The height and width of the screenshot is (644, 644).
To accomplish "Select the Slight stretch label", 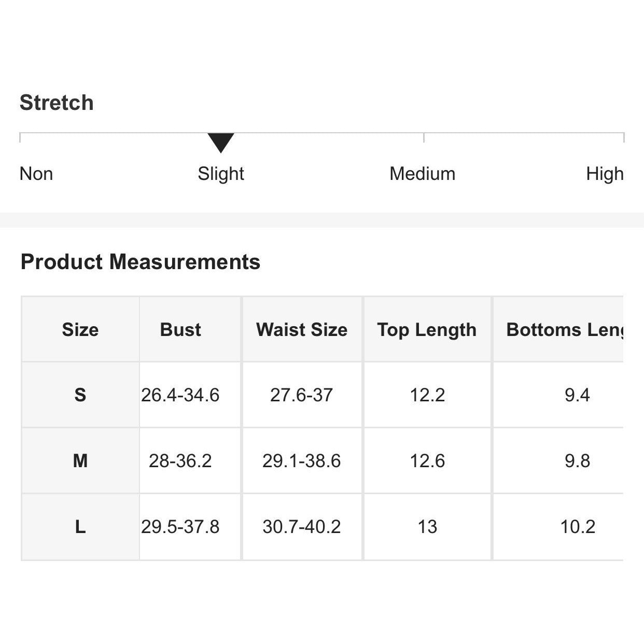I will [221, 174].
